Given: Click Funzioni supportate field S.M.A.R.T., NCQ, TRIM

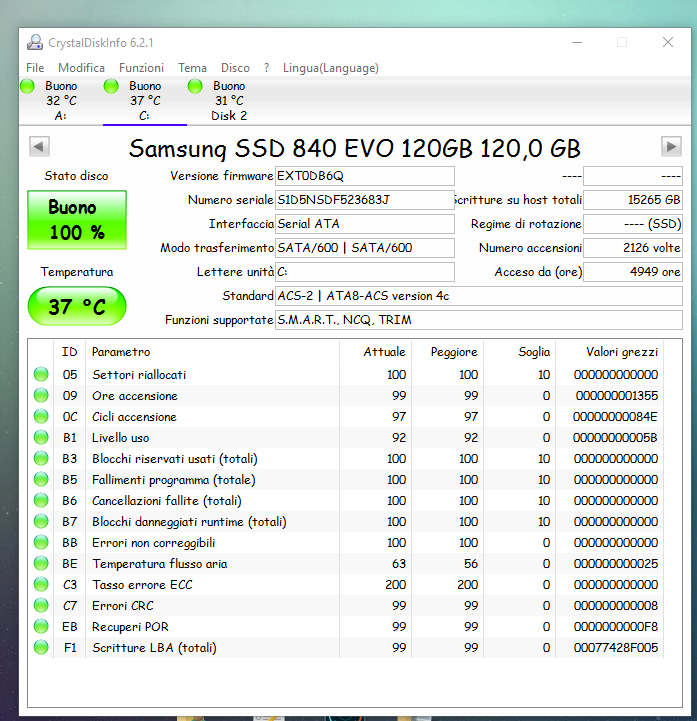Looking at the screenshot, I should coord(479,320).
